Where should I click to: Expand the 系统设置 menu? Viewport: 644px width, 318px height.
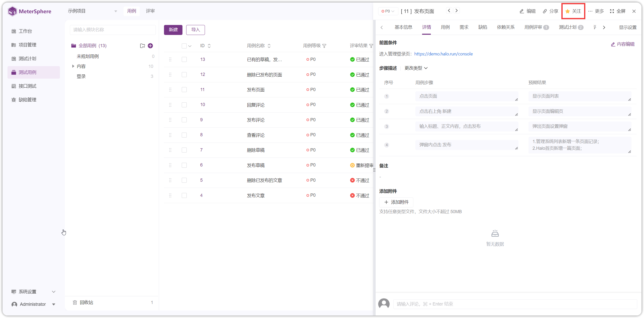(x=33, y=292)
